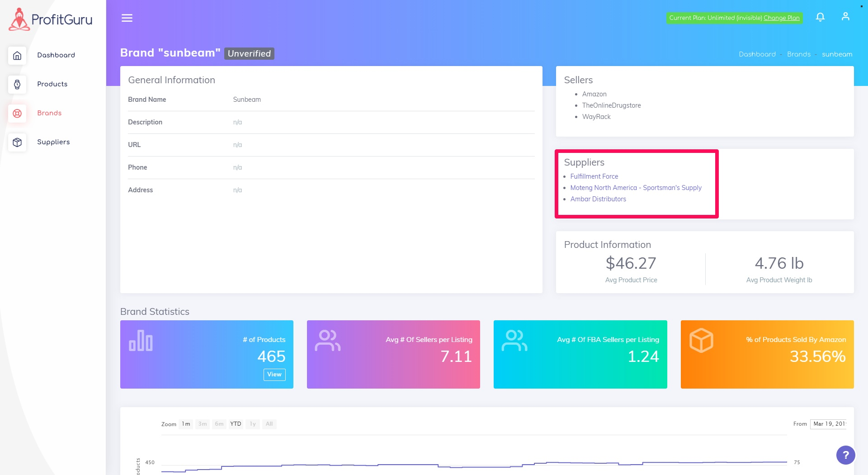Go to Products in sidebar

coord(52,84)
